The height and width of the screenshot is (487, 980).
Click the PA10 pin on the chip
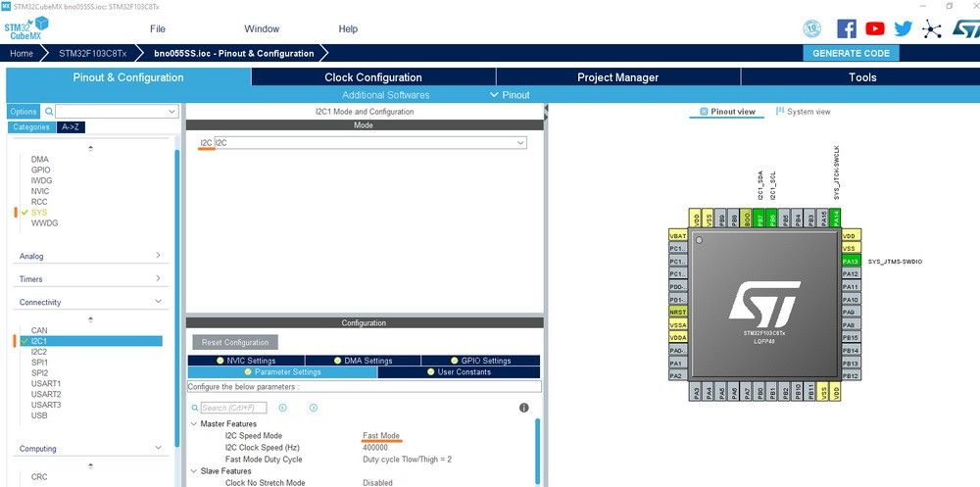point(852,300)
